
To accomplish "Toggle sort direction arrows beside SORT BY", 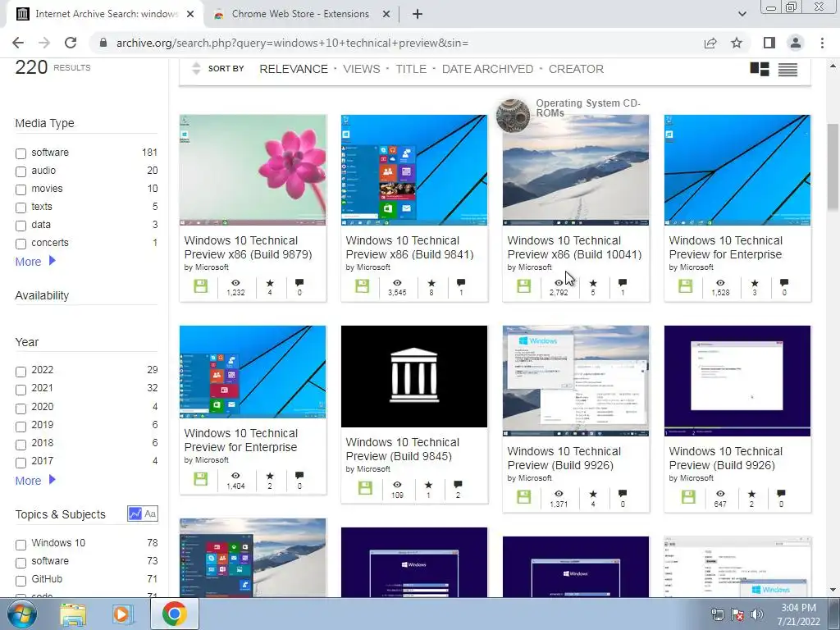I will 196,69.
